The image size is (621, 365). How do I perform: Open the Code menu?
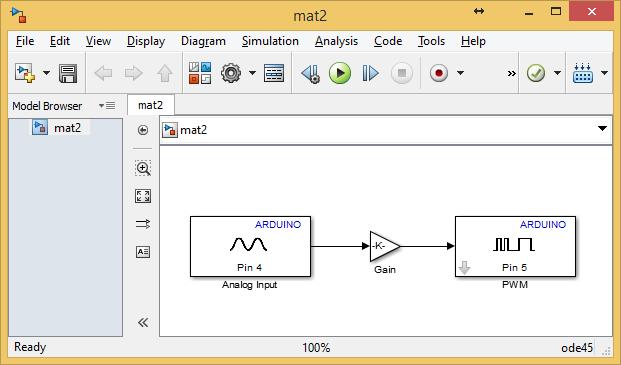388,41
